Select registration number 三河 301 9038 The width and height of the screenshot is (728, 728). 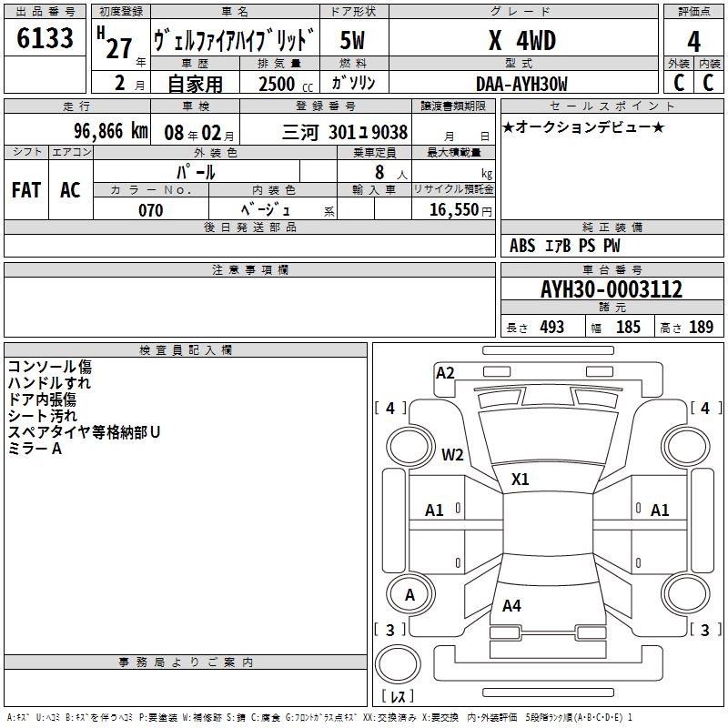(345, 133)
